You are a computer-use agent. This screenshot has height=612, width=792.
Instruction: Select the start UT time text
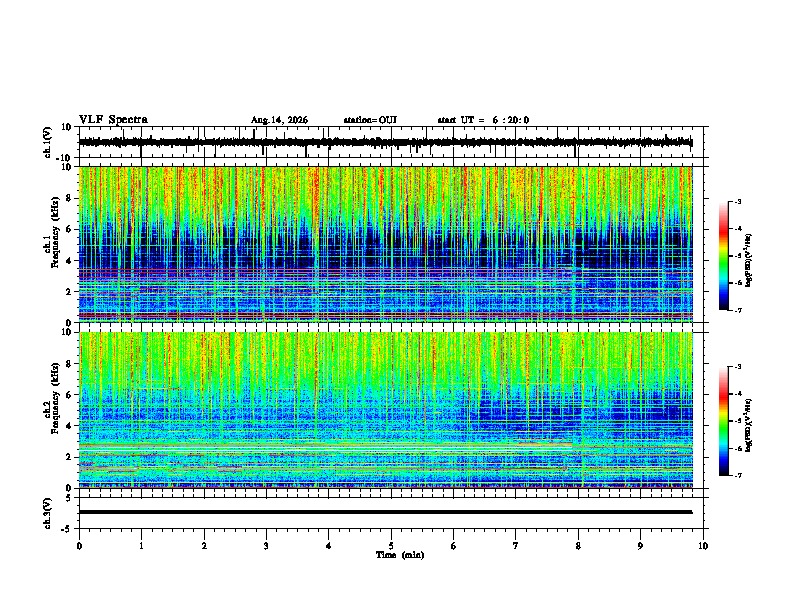point(483,120)
